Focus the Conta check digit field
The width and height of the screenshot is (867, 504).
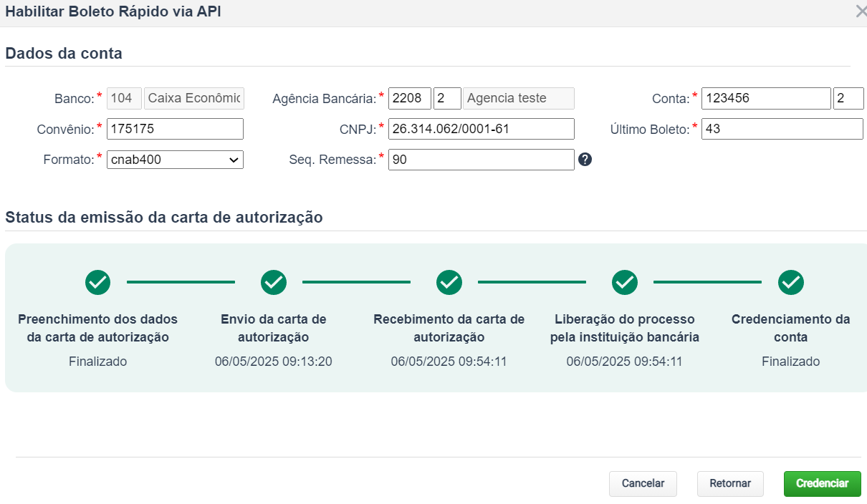848,98
